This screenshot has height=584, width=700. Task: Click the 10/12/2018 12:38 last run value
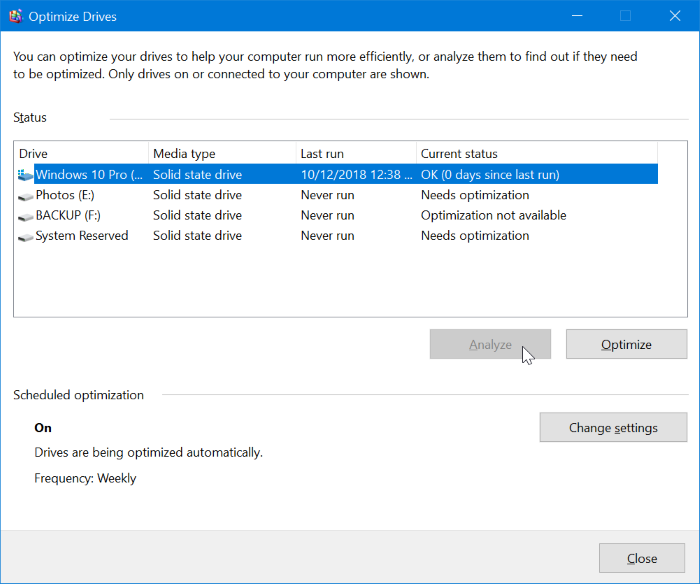(x=357, y=175)
